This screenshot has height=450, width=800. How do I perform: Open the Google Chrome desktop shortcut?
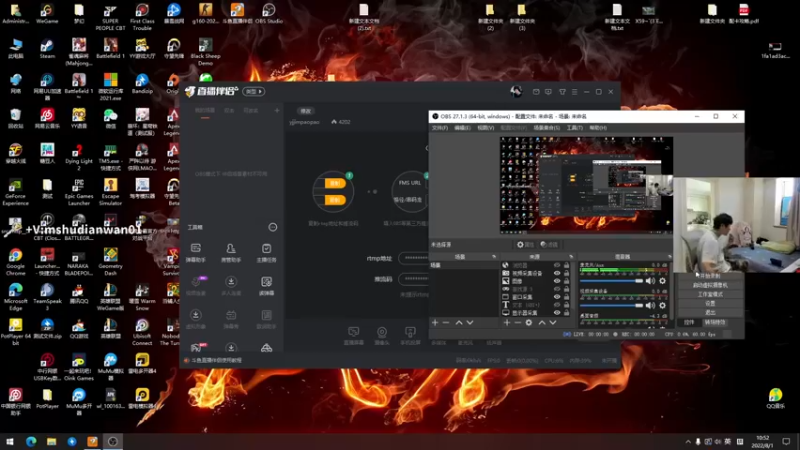(15, 262)
